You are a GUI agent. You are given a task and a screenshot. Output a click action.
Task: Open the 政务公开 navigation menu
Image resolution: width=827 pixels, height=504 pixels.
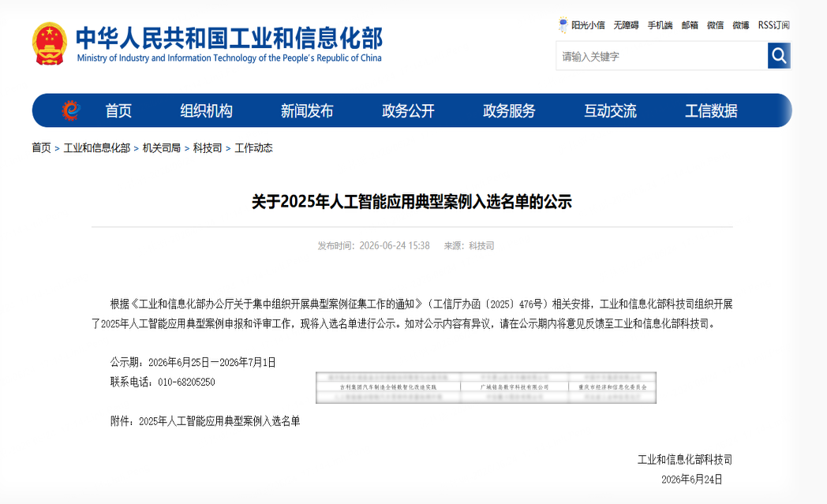(408, 110)
